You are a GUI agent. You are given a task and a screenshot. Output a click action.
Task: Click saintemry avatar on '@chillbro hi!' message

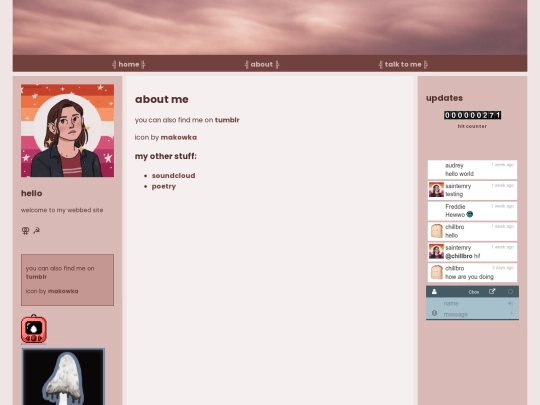click(436, 251)
